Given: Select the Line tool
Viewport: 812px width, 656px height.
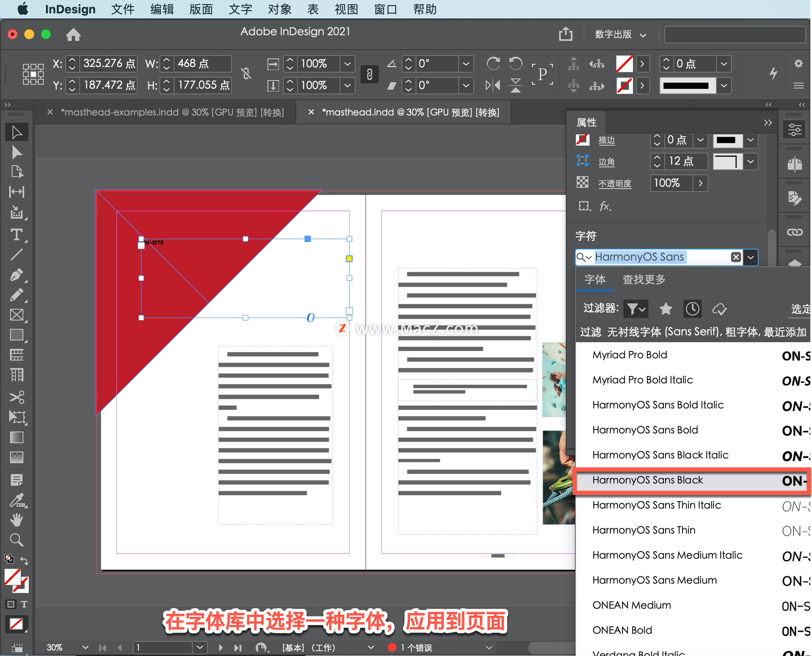Looking at the screenshot, I should (x=16, y=255).
